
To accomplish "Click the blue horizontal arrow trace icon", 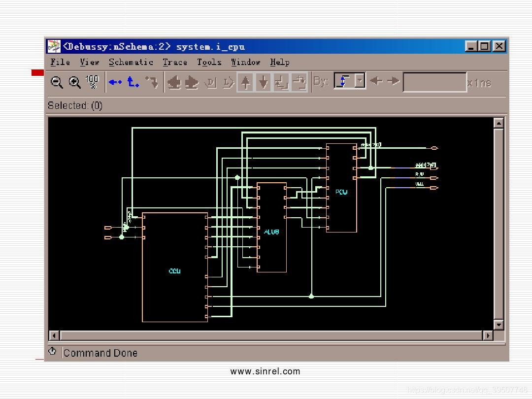I will pyautogui.click(x=115, y=82).
